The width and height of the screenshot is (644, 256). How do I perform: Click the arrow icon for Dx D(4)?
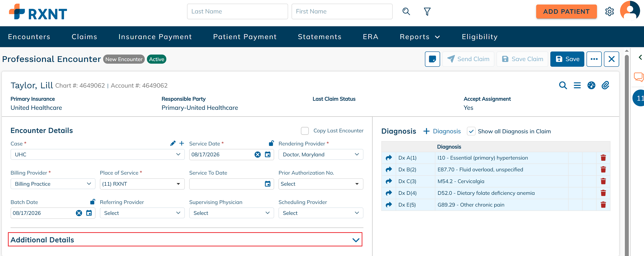click(x=389, y=193)
